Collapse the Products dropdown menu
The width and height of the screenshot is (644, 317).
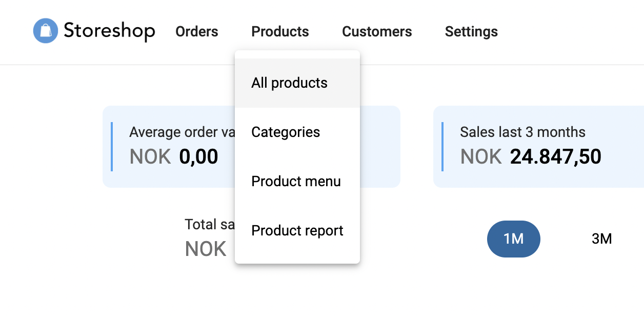click(x=280, y=32)
